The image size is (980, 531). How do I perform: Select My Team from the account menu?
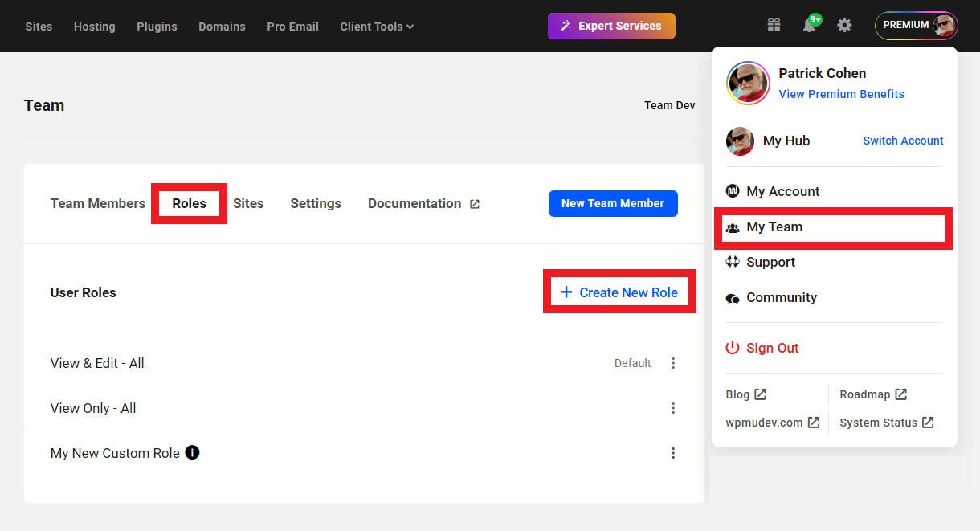(x=774, y=227)
